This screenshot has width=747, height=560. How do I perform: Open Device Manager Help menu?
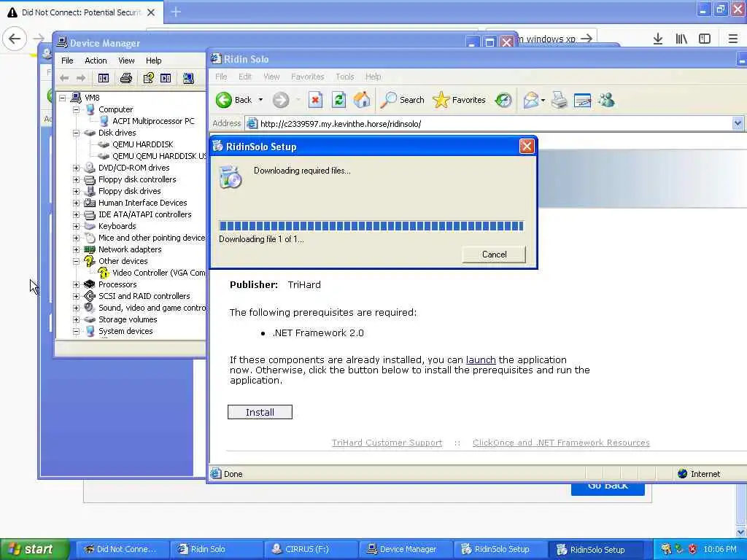click(x=153, y=61)
